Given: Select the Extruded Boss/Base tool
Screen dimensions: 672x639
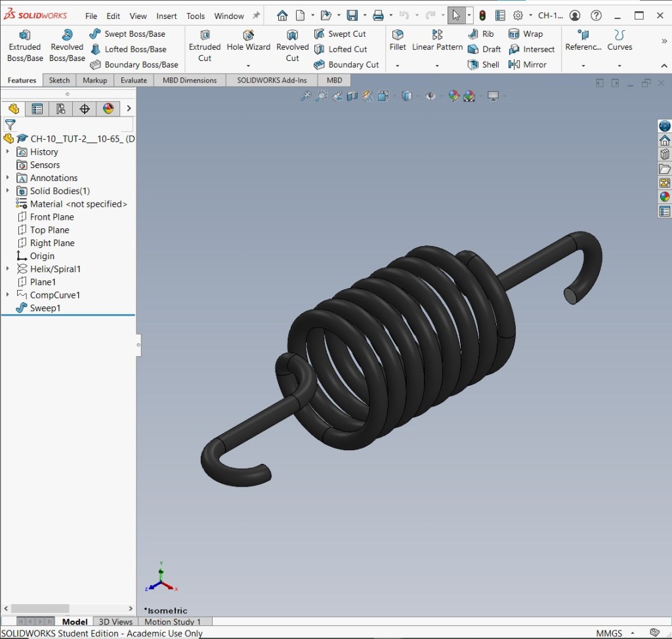Looking at the screenshot, I should [25, 46].
